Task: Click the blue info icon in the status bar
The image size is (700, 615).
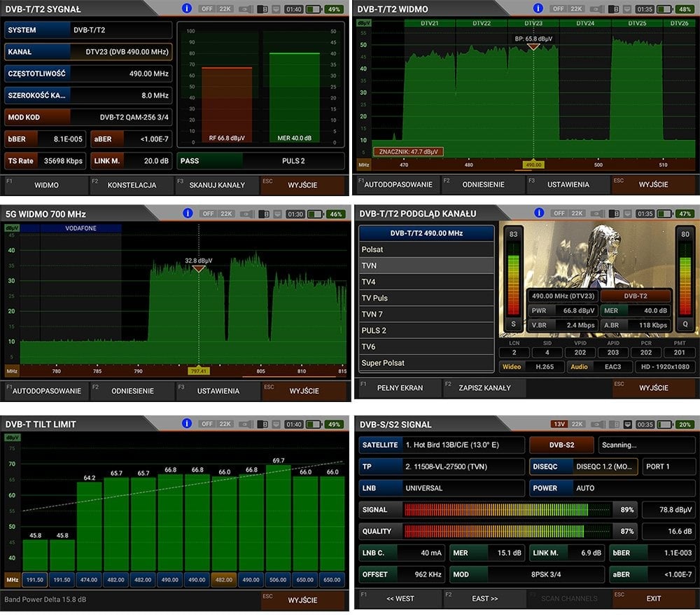Action: [186, 9]
